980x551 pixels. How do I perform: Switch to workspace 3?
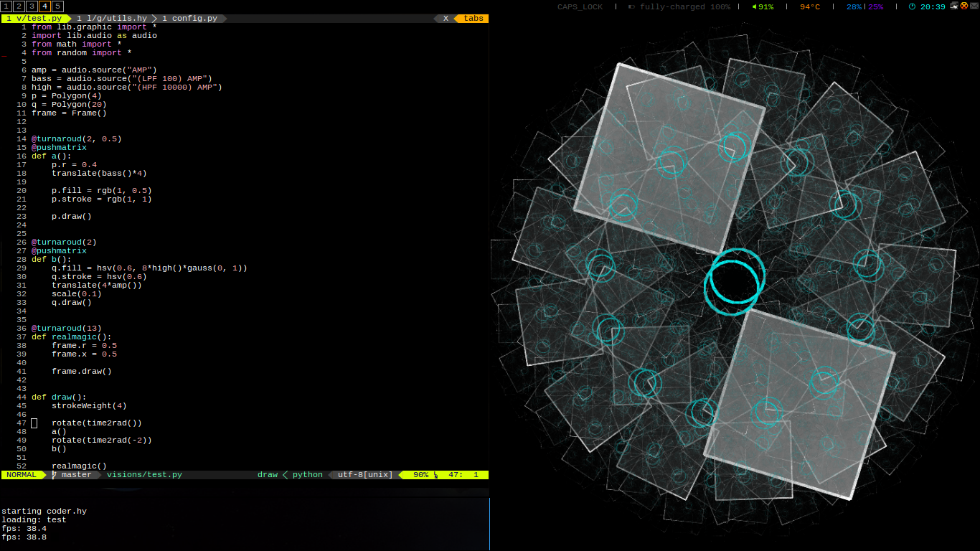[32, 6]
